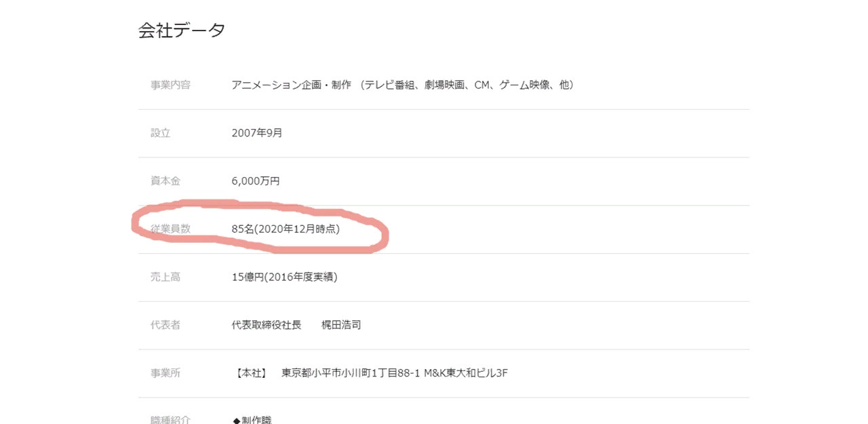The height and width of the screenshot is (424, 868).
Task: Click the 6,000万円 capital value
Action: tap(256, 181)
